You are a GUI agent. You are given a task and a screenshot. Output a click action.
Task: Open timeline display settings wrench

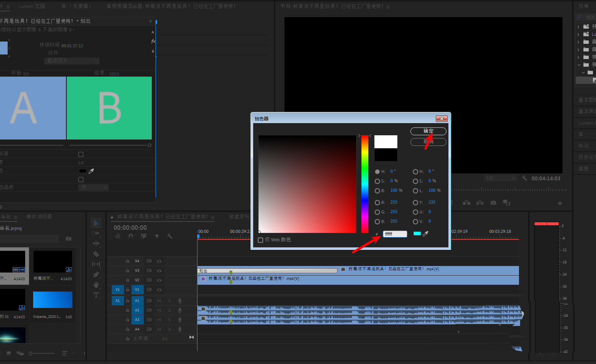click(x=170, y=236)
